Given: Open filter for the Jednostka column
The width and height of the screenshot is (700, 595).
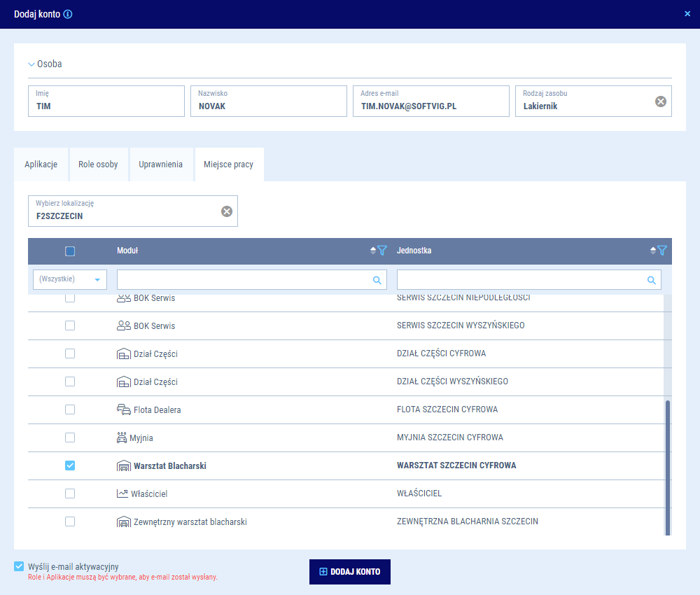Looking at the screenshot, I should click(662, 251).
